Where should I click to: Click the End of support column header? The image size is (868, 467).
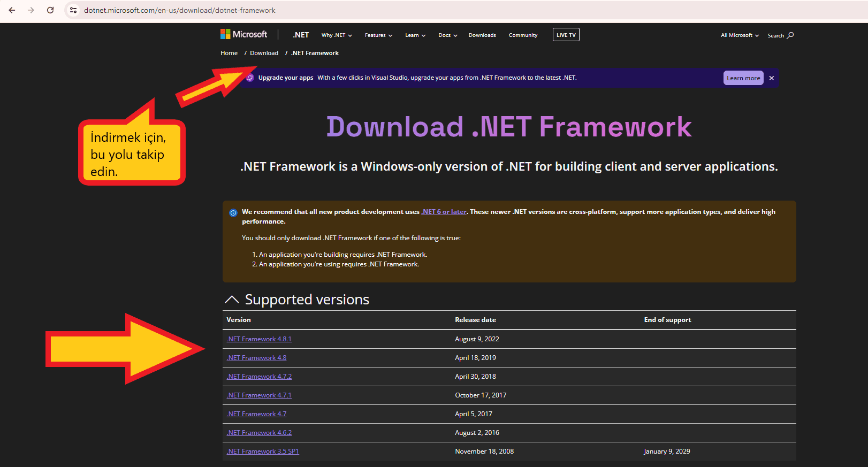point(667,320)
